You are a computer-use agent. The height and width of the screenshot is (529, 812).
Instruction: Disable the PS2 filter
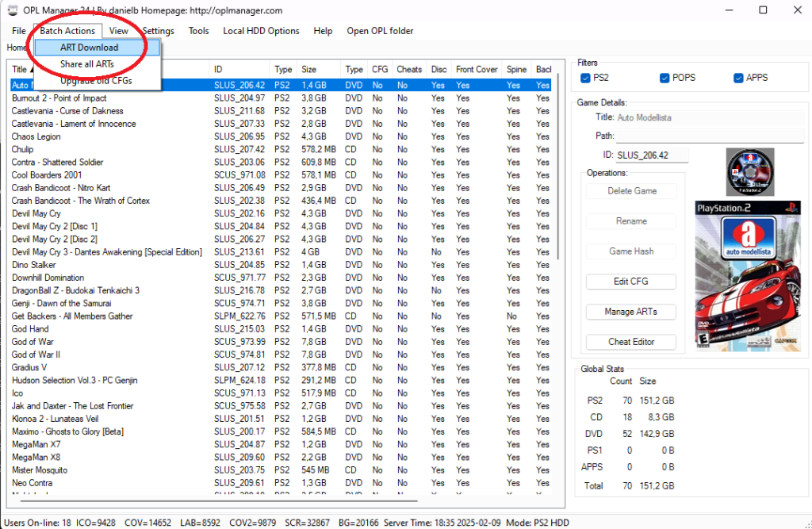coord(585,77)
